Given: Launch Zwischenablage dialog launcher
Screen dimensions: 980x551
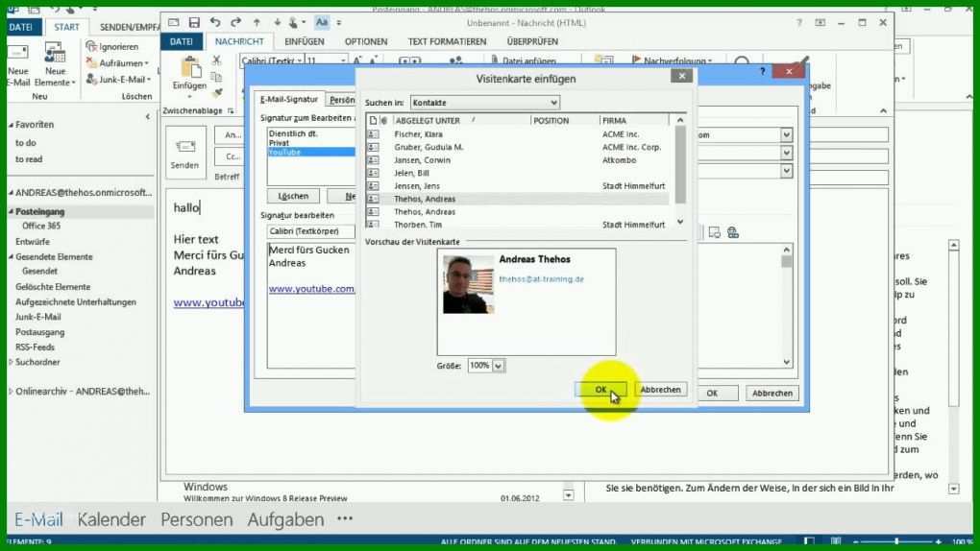Looking at the screenshot, I should pyautogui.click(x=232, y=110).
